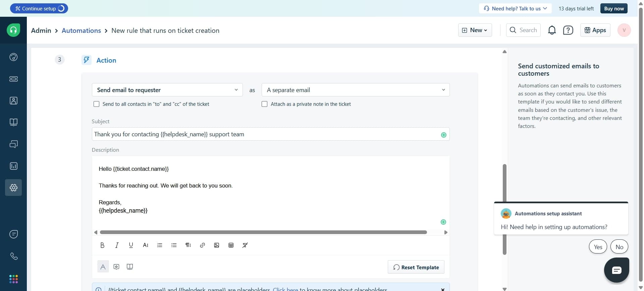Open the user profile avatar
The width and height of the screenshot is (644, 291).
624,30
